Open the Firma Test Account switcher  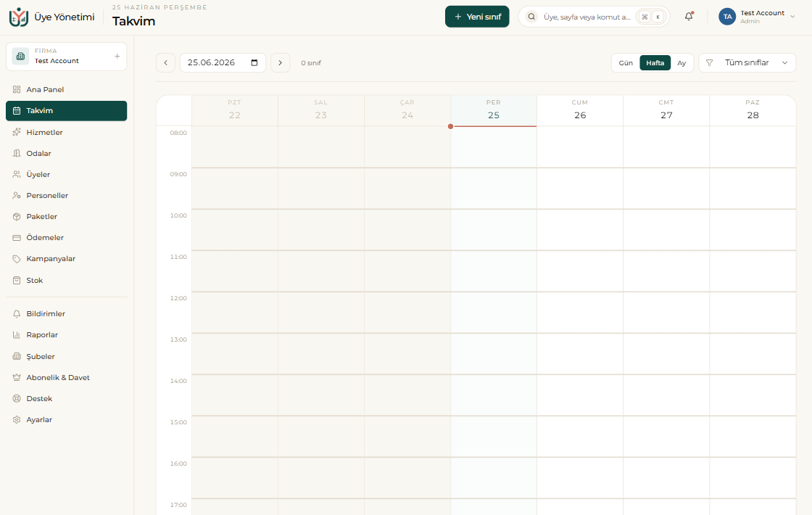tap(66, 57)
